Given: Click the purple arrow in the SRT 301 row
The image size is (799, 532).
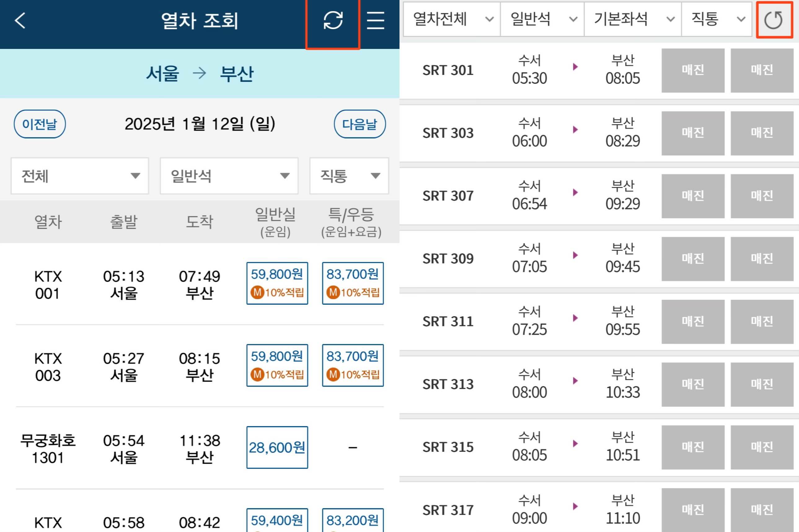Looking at the screenshot, I should (575, 67).
